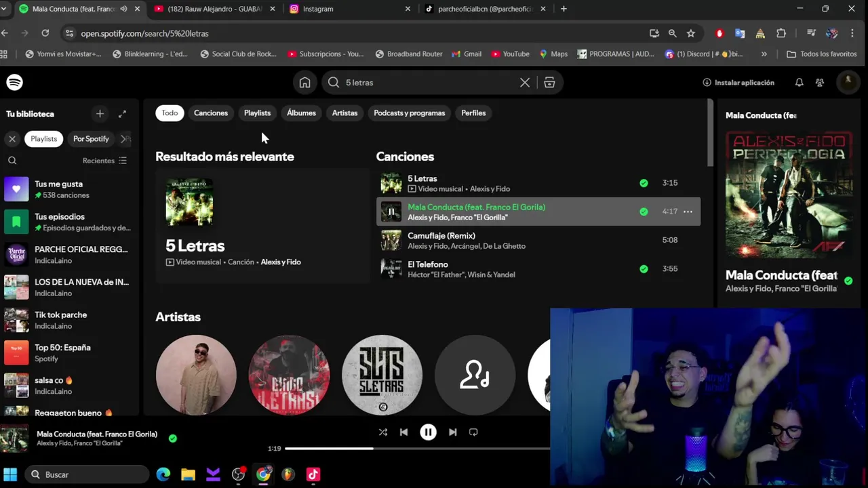Viewport: 868px width, 488px height.
Task: Select the Todo filter tab
Action: tap(170, 113)
